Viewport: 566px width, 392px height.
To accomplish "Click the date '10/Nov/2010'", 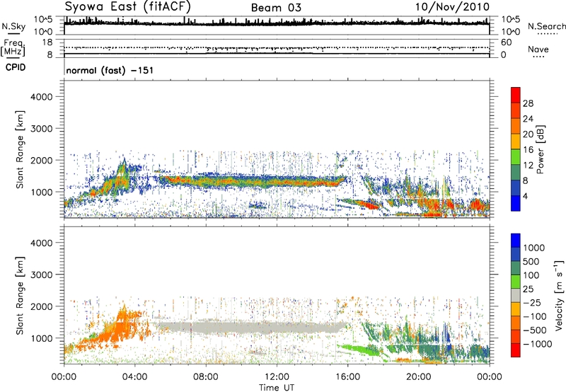I will (x=452, y=7).
